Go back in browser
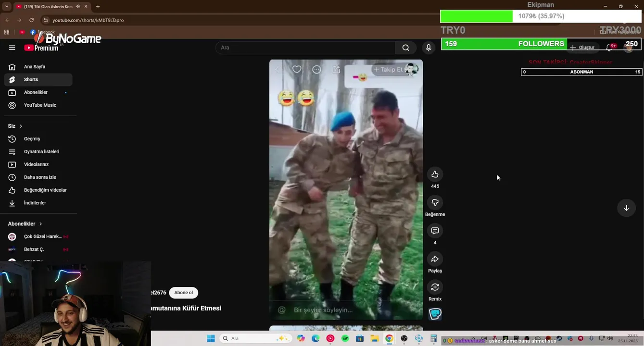 coord(7,20)
